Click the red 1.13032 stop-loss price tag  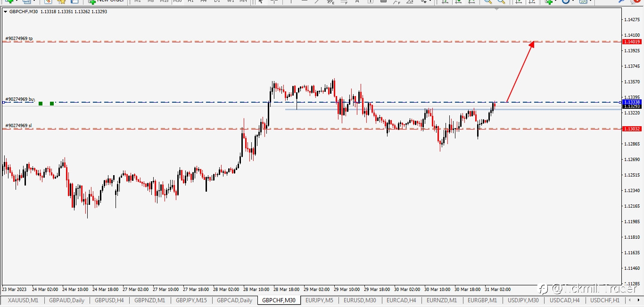[x=632, y=129]
